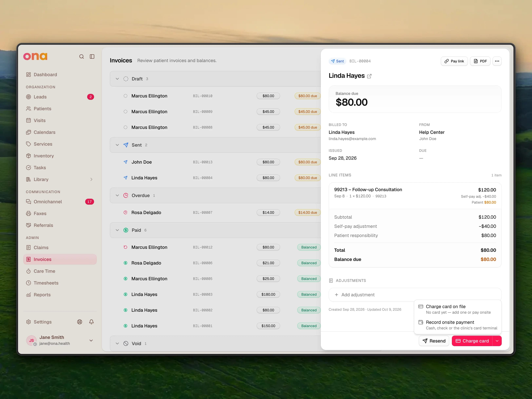Click the Care Time stopwatch icon
Viewport: 532px width, 399px height.
[x=28, y=271]
